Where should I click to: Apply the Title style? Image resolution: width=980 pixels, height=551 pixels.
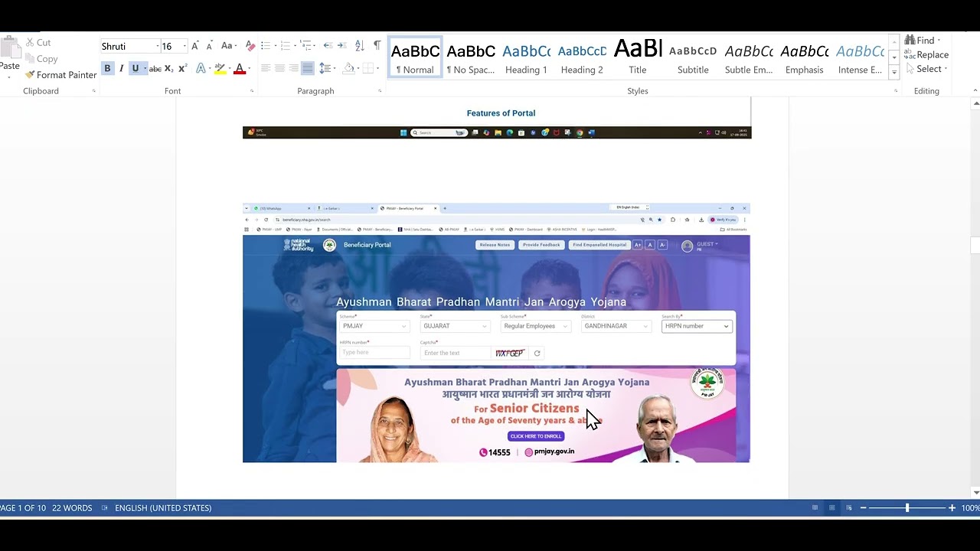point(638,57)
